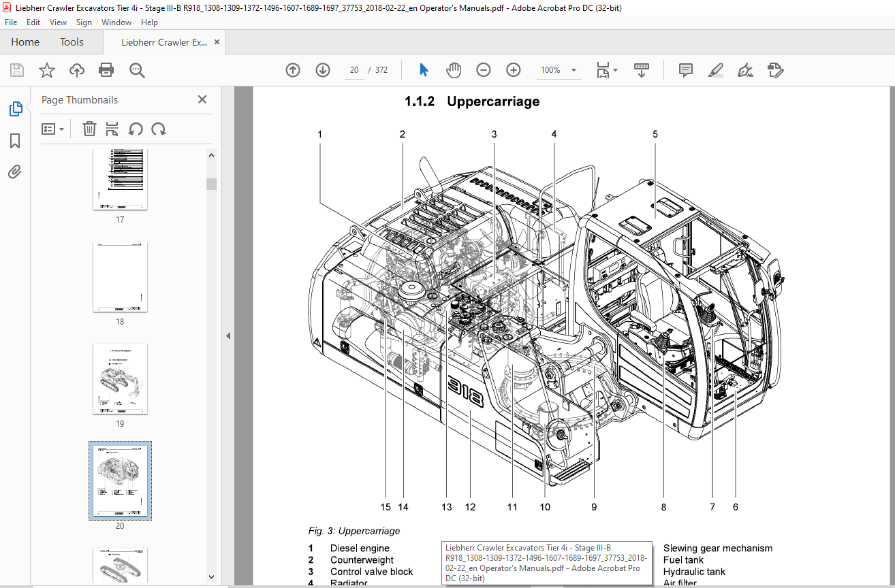Close the Page Thumbnails panel
This screenshot has width=895, height=588.
tap(202, 99)
